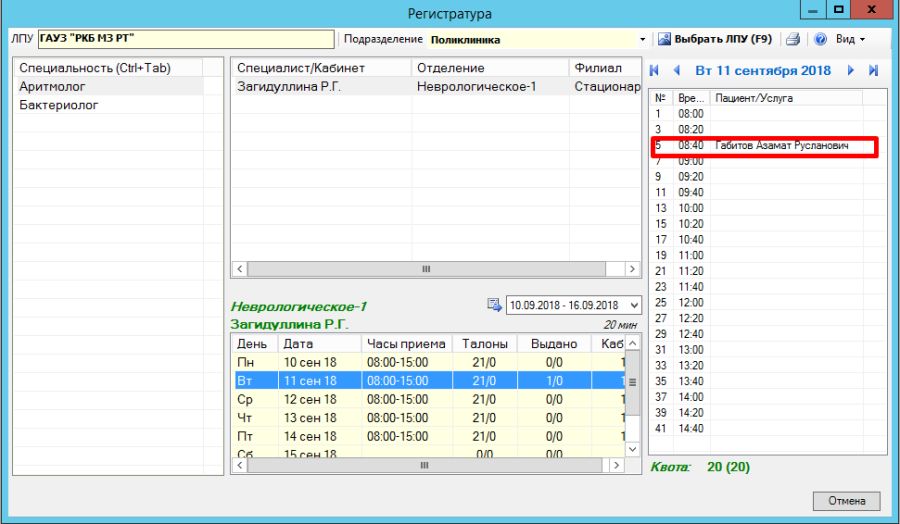This screenshot has height=524, width=900.
Task: Select schedule row Пт 14 сен 18
Action: pos(429,436)
